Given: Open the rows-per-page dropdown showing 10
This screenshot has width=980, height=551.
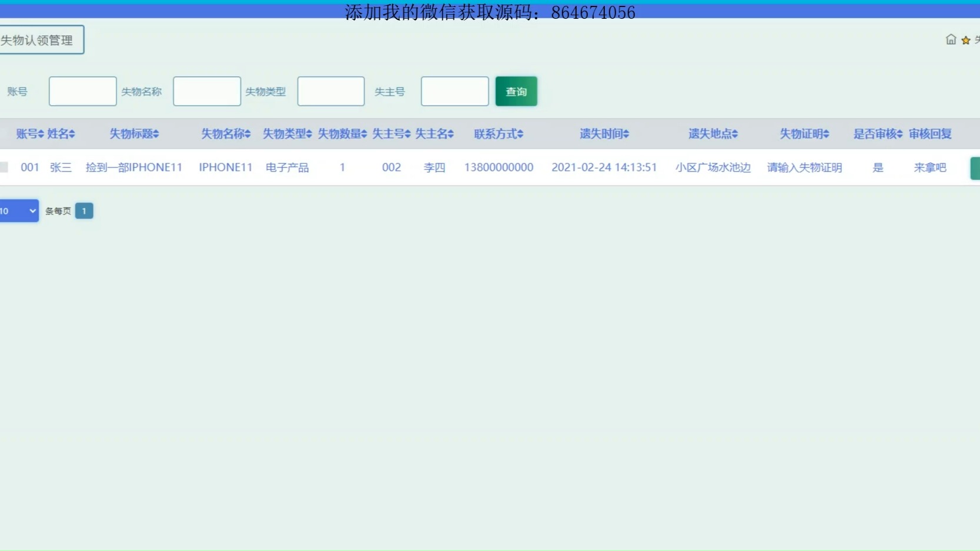Looking at the screenshot, I should tap(19, 211).
